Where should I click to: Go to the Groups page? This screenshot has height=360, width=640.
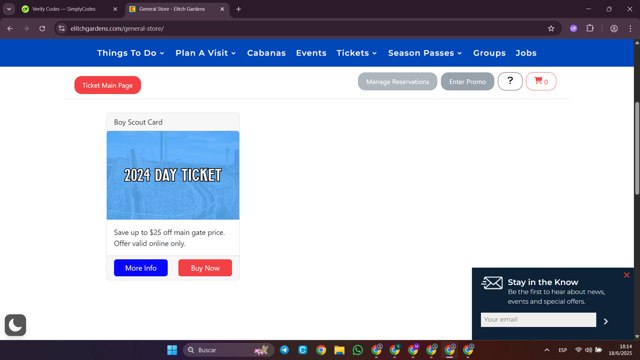click(x=489, y=53)
